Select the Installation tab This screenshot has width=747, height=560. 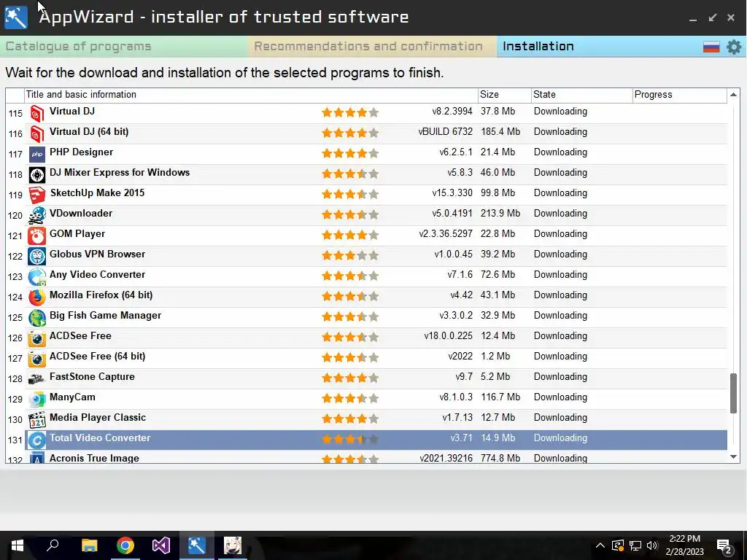click(x=538, y=46)
